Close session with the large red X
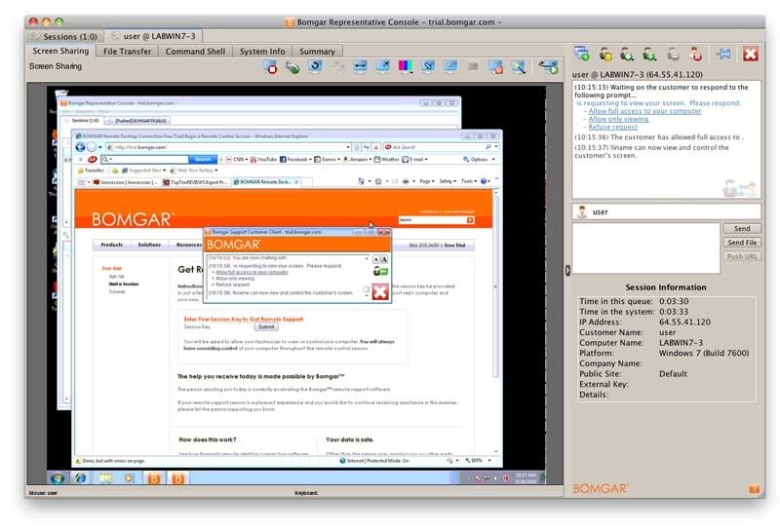Image resolution: width=780 pixels, height=532 pixels. tap(750, 54)
